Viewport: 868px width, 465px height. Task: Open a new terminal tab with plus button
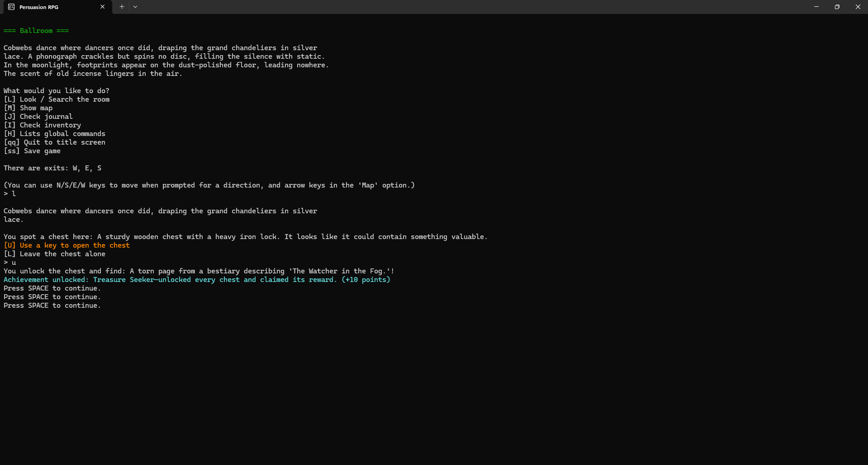pyautogui.click(x=122, y=7)
